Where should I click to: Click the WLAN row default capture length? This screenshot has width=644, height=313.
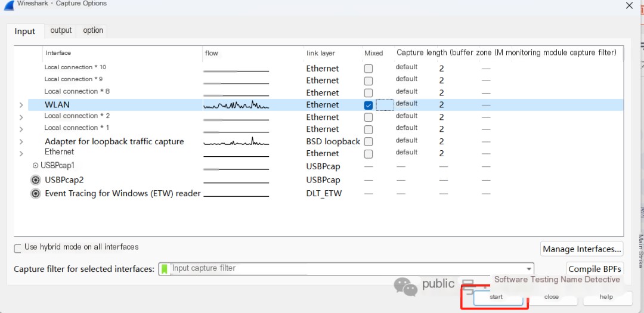407,104
